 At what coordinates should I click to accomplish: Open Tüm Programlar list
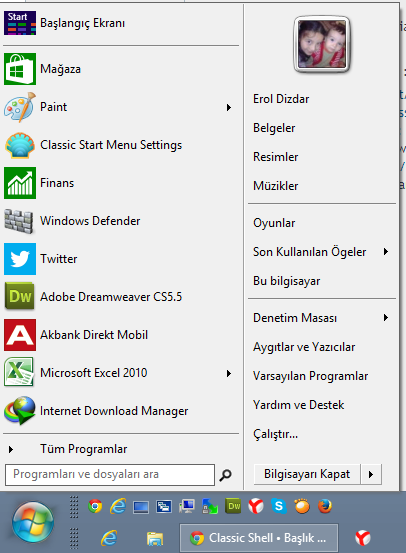point(84,449)
